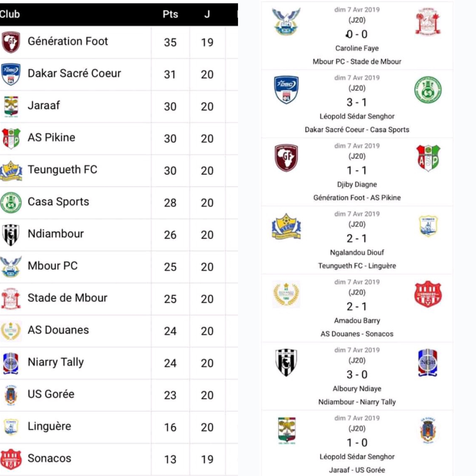The image size is (476, 476).
Task: Click the Linguère logo in 2-1 match
Action: coord(428,226)
